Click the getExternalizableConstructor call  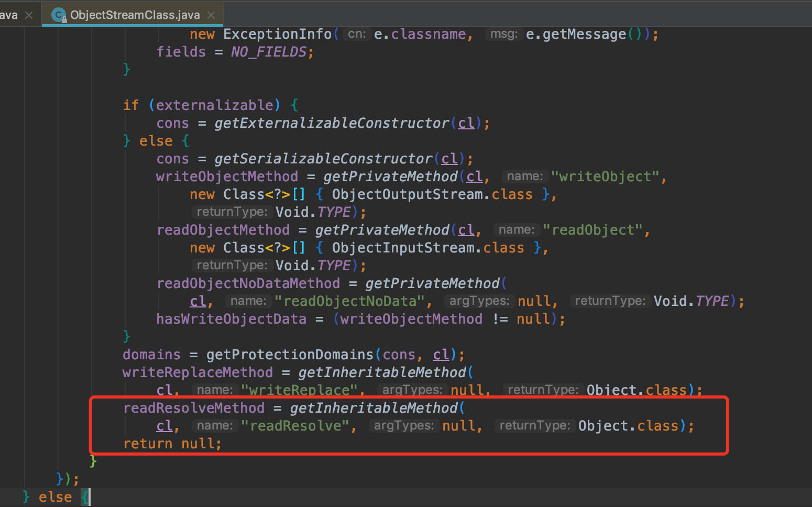coord(332,123)
